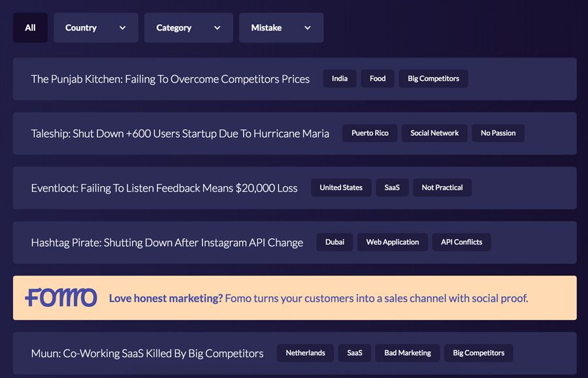The width and height of the screenshot is (588, 378).
Task: Open the Country filter dropdown
Action: coord(96,27)
